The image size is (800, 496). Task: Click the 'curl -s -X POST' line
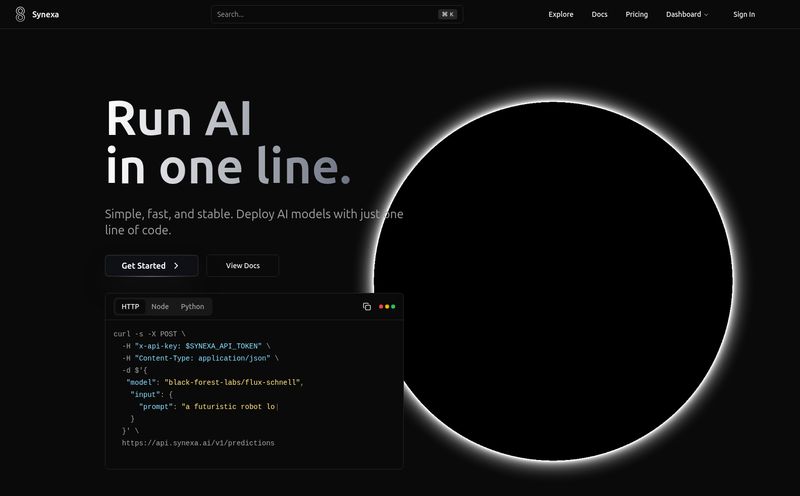click(x=149, y=334)
